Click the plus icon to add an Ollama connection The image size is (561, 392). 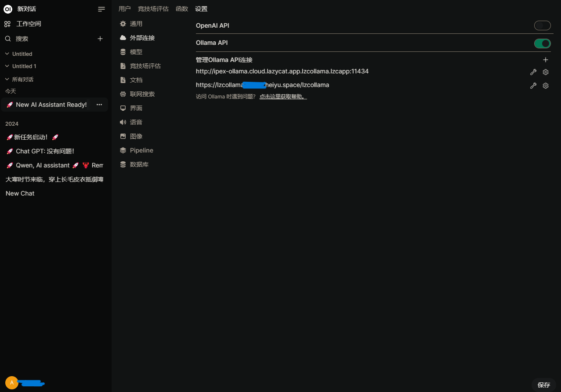pyautogui.click(x=546, y=60)
